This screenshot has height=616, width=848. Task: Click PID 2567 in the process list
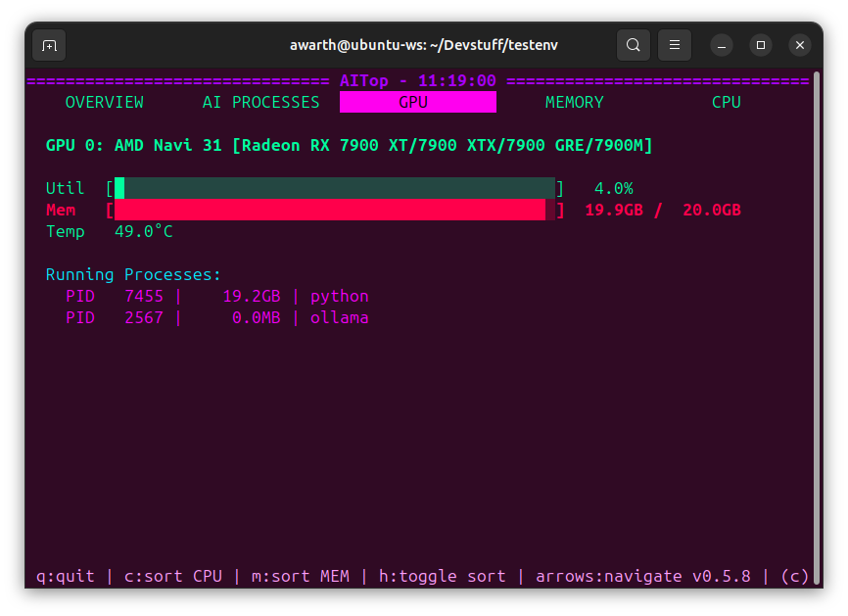115,318
